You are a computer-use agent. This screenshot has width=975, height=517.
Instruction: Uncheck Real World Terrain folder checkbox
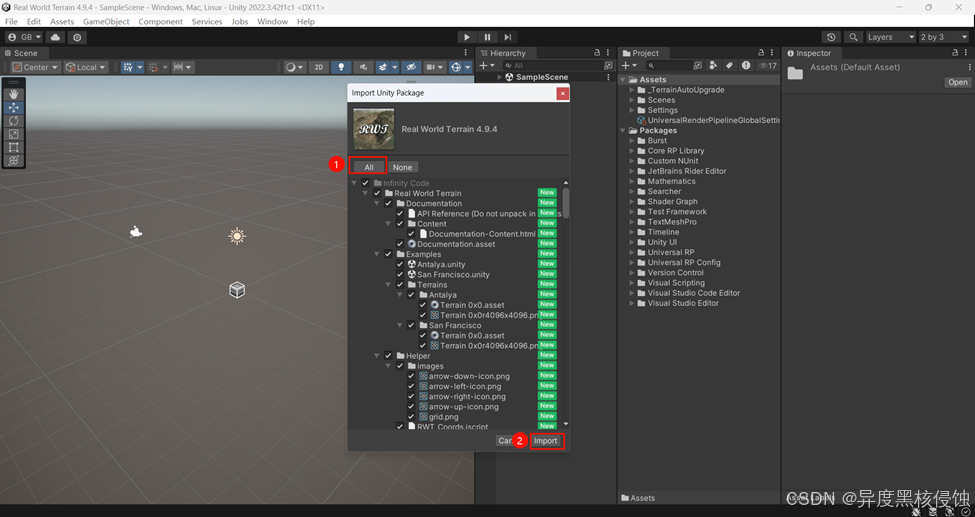(377, 193)
